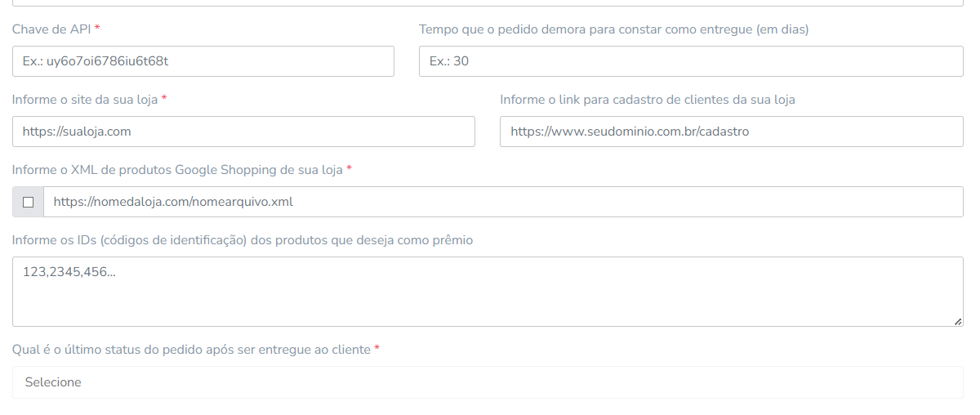This screenshot has width=980, height=415.
Task: Grab the textarea resize handle icon
Action: click(x=957, y=321)
